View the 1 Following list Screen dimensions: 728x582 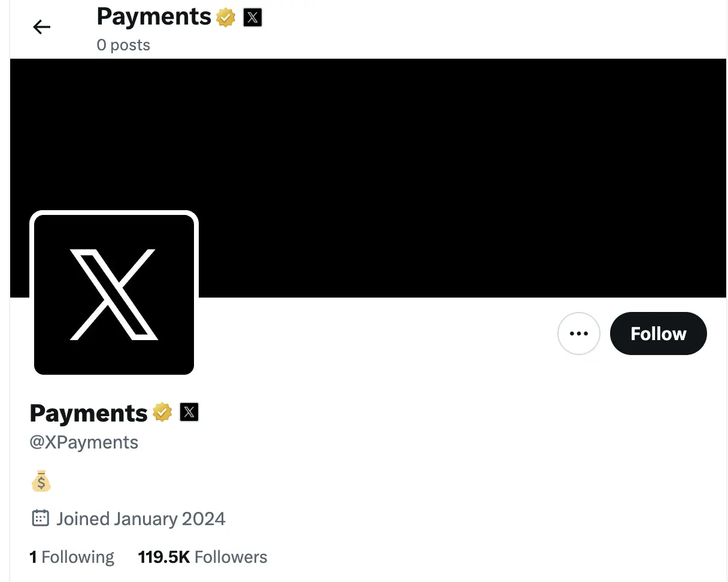coord(72,556)
